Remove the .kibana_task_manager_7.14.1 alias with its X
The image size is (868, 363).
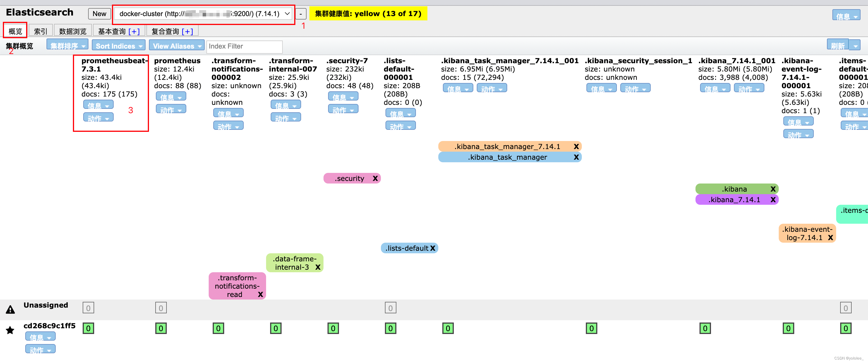tap(576, 147)
